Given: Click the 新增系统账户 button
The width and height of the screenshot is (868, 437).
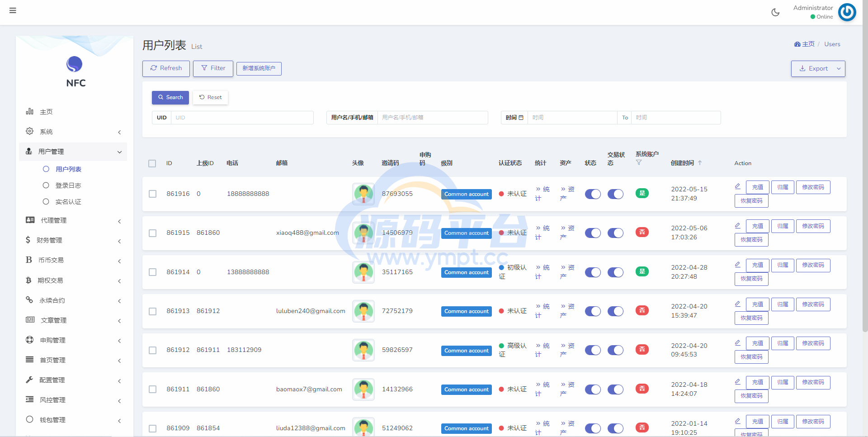Looking at the screenshot, I should click(x=259, y=68).
